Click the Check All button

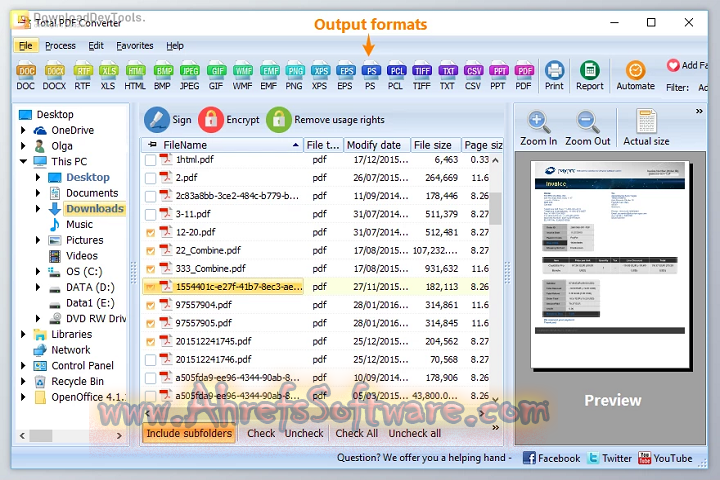tap(357, 434)
